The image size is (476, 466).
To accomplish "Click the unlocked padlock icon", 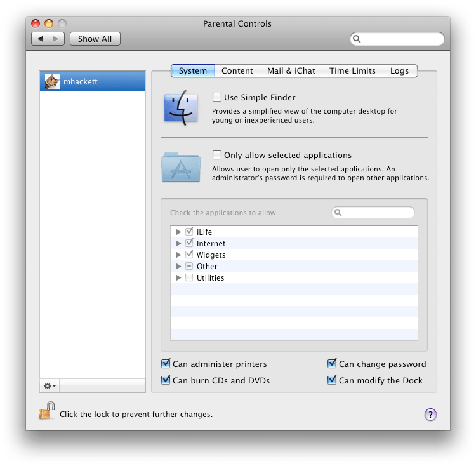I will click(x=46, y=411).
